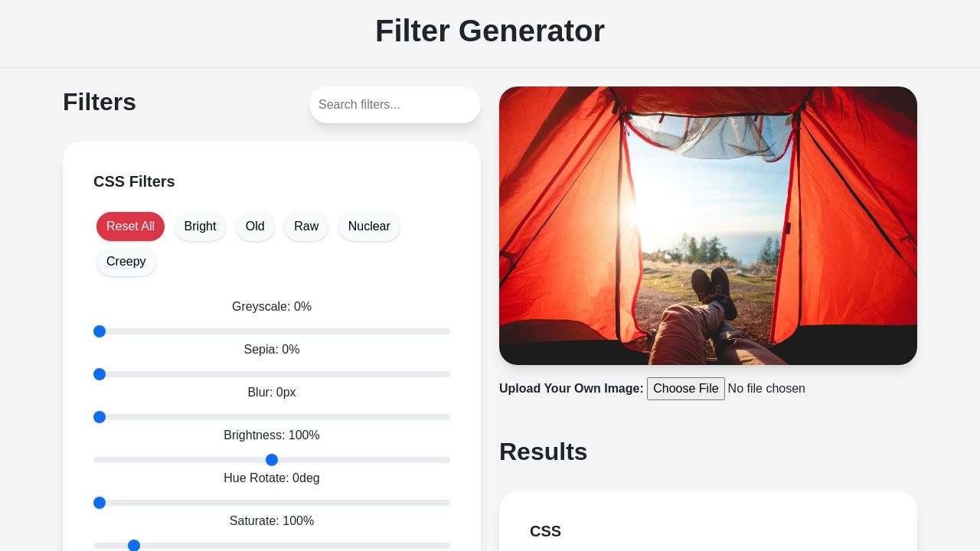
Task: Click the Brightness slider handle
Action: tap(272, 460)
